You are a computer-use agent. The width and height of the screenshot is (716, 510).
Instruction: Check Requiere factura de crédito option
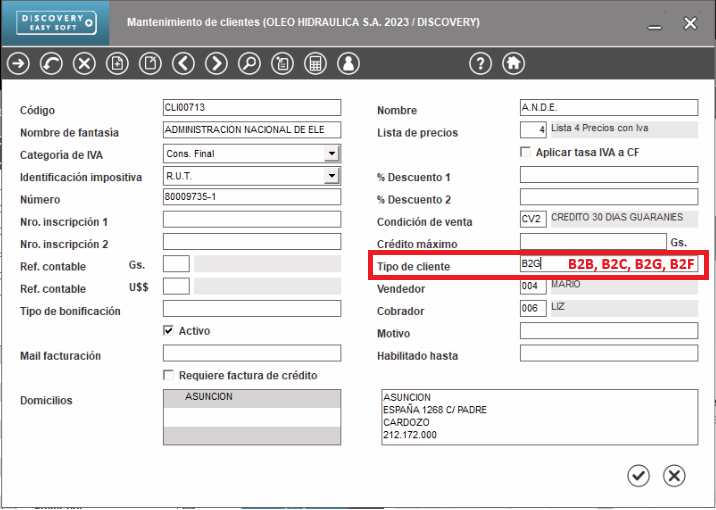coord(169,375)
